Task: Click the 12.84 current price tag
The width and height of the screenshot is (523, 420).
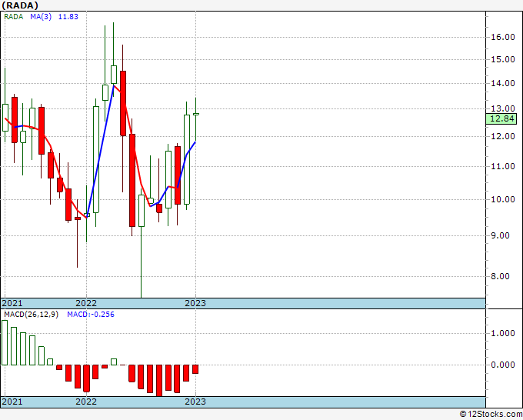Action: [501, 118]
